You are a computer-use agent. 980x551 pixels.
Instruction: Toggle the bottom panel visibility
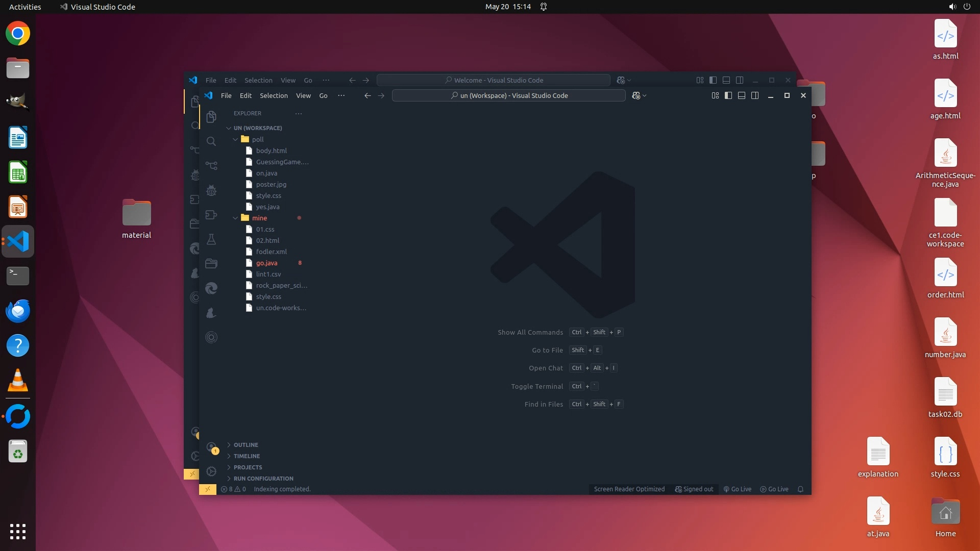tap(742, 95)
